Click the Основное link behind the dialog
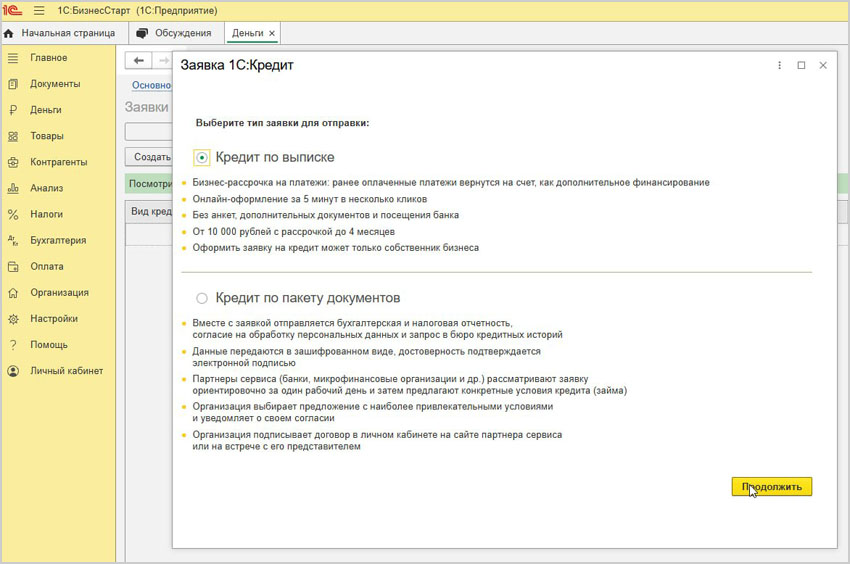The height and width of the screenshot is (564, 850). tap(152, 85)
